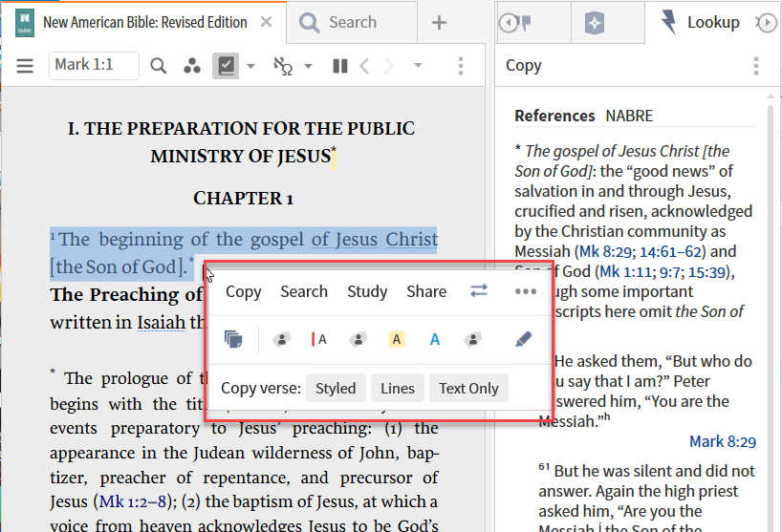Click the Mark 1:1 reference box

pos(94,65)
